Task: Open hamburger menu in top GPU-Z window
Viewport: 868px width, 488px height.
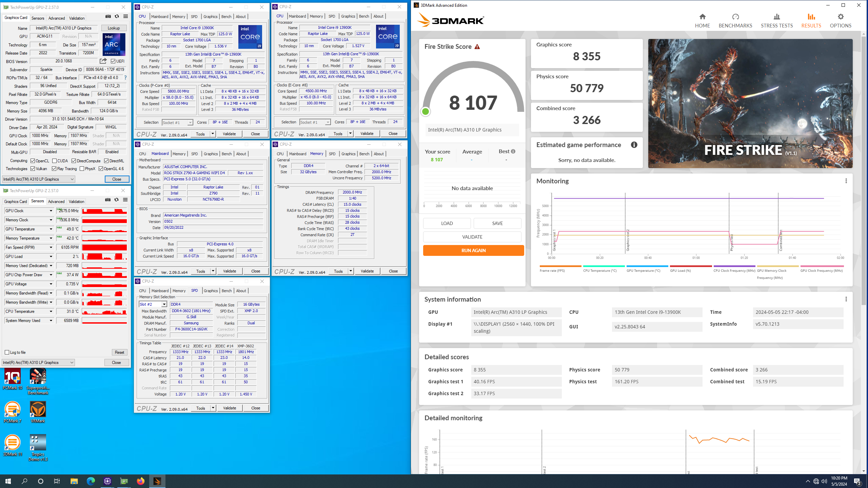Action: (125, 16)
